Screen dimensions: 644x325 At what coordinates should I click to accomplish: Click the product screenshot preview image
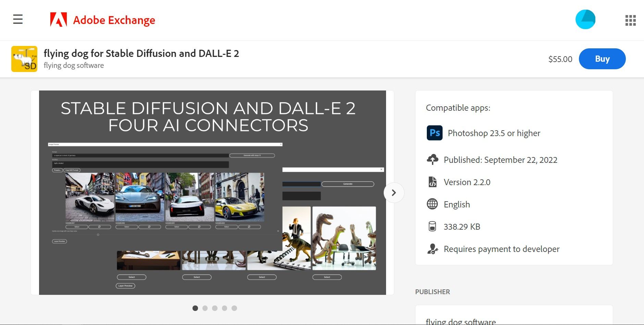(x=212, y=192)
